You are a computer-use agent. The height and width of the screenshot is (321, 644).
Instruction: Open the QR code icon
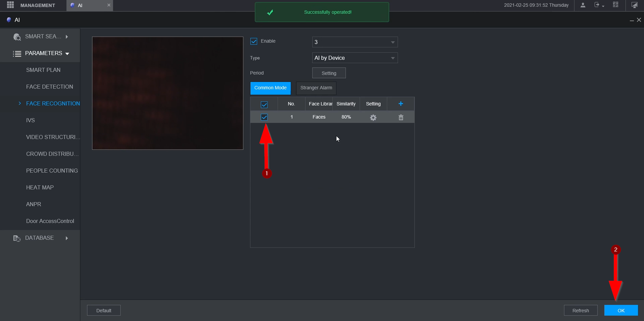(616, 5)
